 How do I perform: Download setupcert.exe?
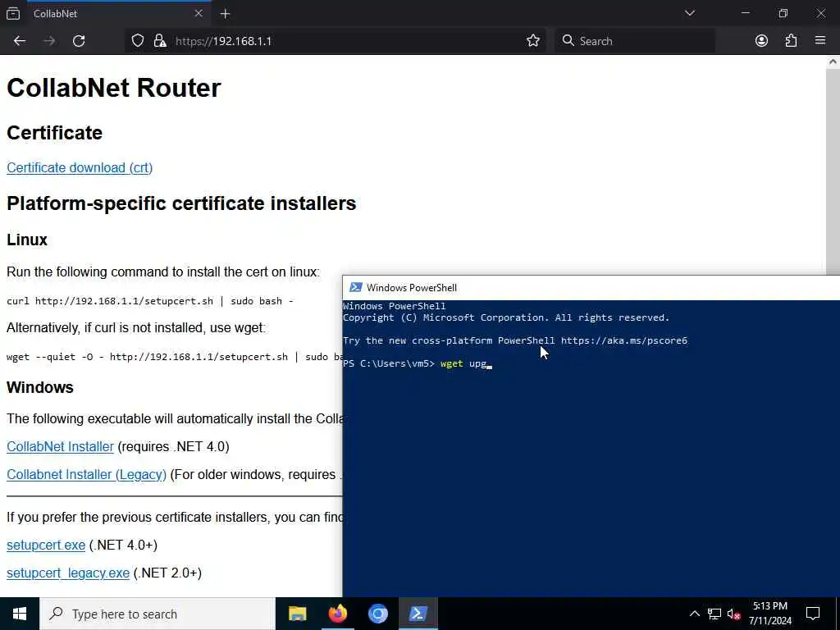(x=46, y=546)
